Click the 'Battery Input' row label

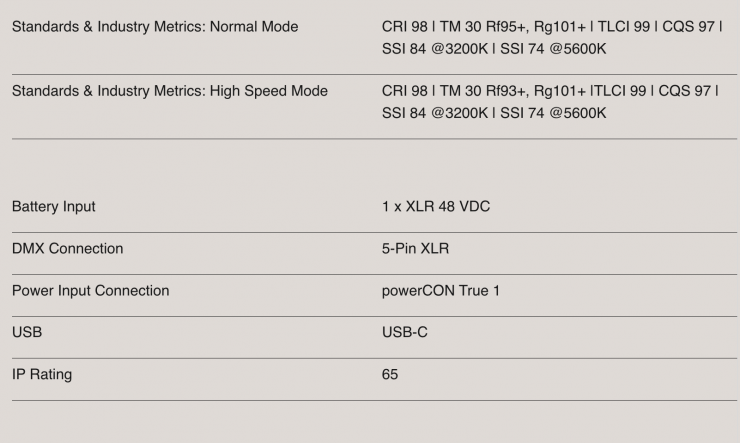point(54,207)
